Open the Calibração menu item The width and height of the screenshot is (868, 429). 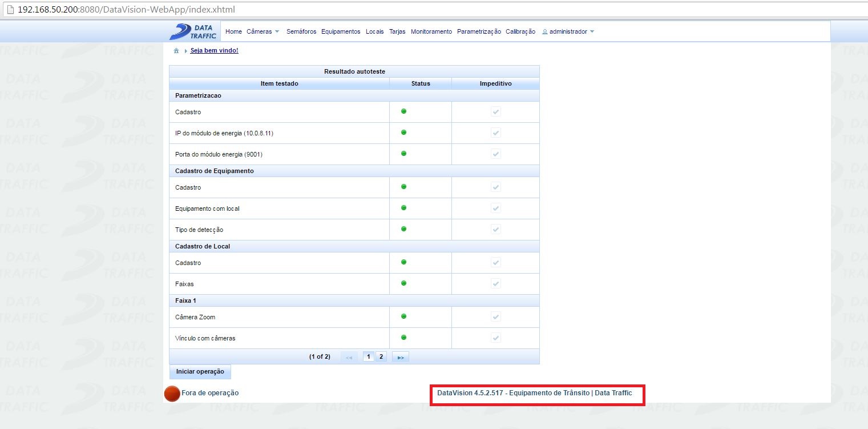click(520, 32)
